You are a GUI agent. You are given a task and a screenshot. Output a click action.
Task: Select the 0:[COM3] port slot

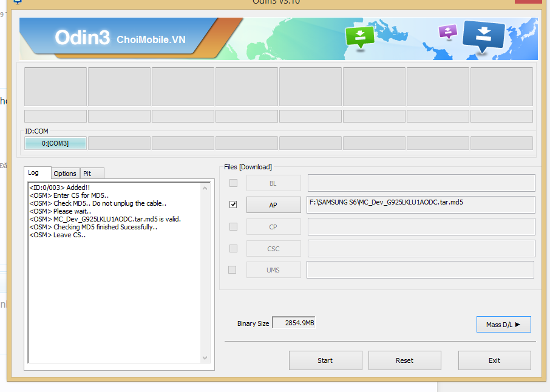click(55, 143)
